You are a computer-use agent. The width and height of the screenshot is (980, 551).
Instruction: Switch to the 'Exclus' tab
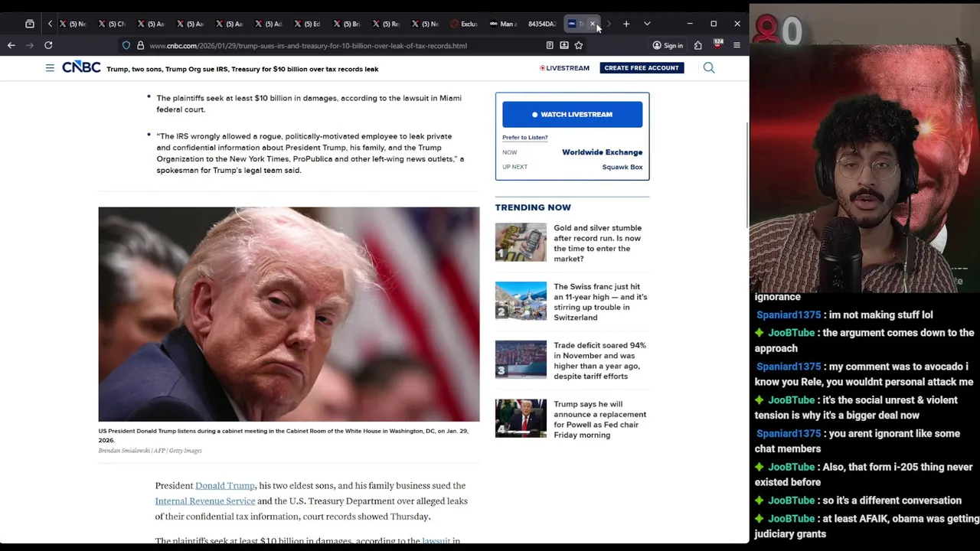click(464, 24)
